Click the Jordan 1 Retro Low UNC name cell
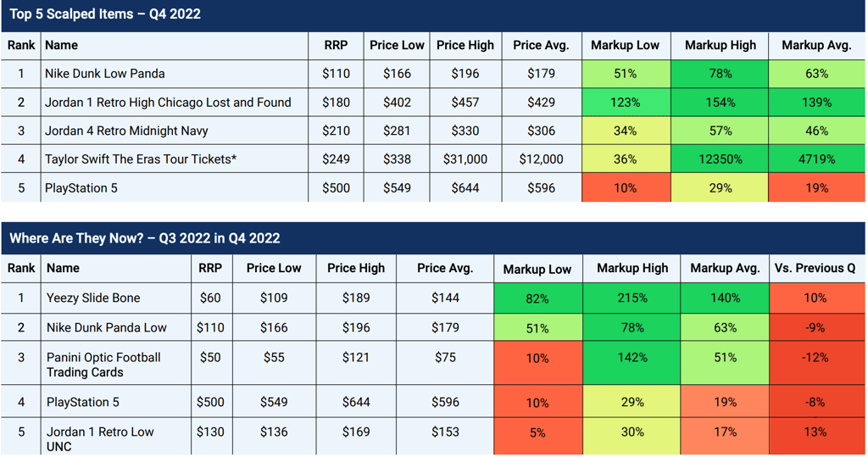This screenshot has height=457, width=868. click(116, 437)
